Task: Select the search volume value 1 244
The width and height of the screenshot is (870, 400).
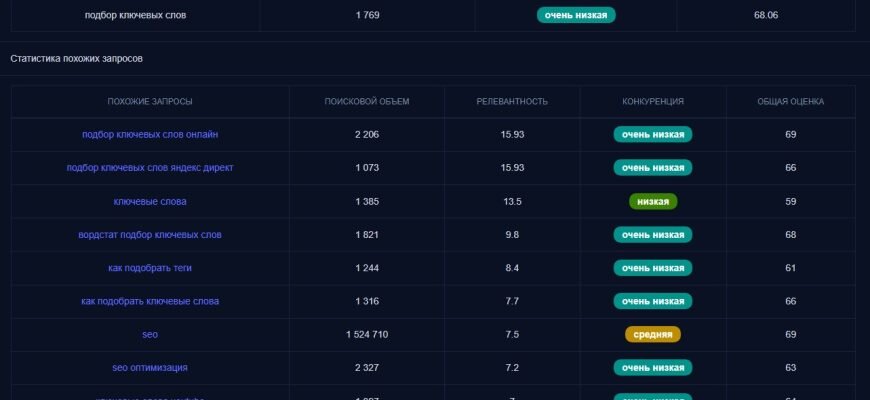Action: [x=367, y=268]
